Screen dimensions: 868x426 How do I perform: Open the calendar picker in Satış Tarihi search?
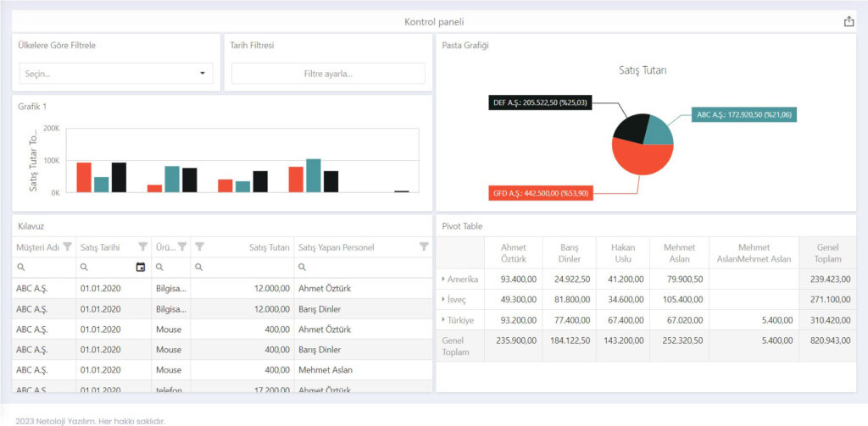(x=141, y=268)
